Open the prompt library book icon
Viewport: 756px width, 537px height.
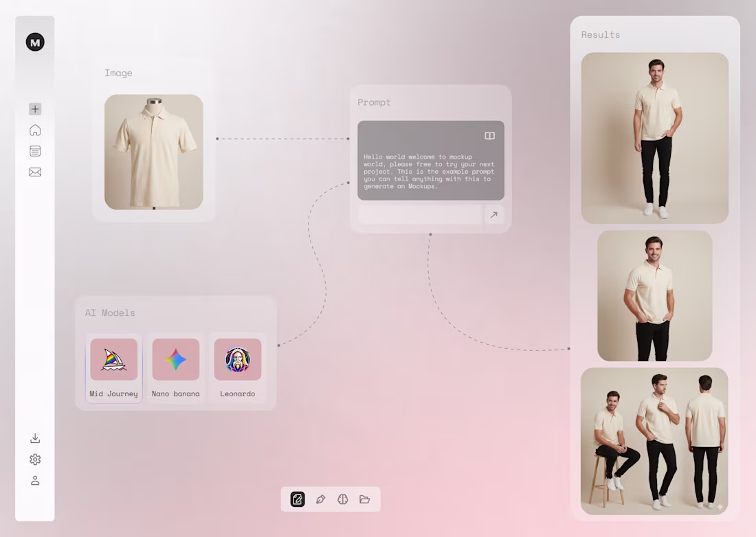489,135
